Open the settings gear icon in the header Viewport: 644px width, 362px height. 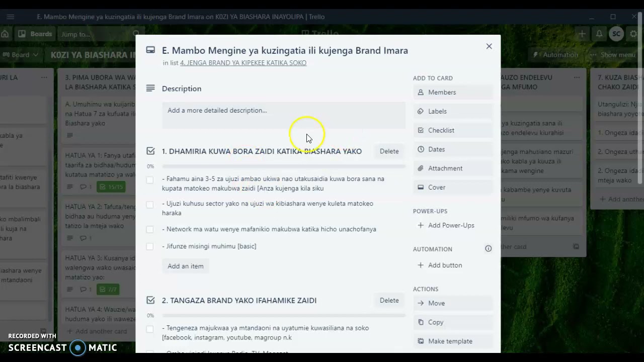pos(633,34)
